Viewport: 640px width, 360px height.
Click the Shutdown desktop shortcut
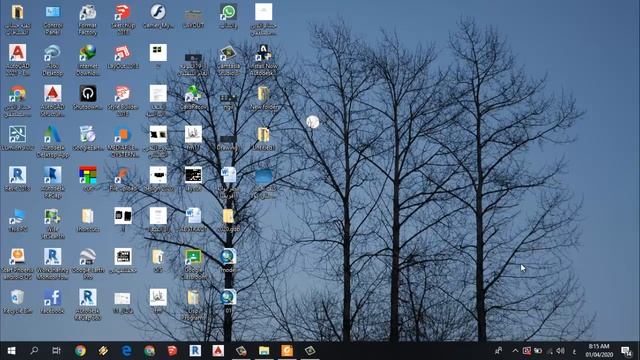tap(88, 98)
